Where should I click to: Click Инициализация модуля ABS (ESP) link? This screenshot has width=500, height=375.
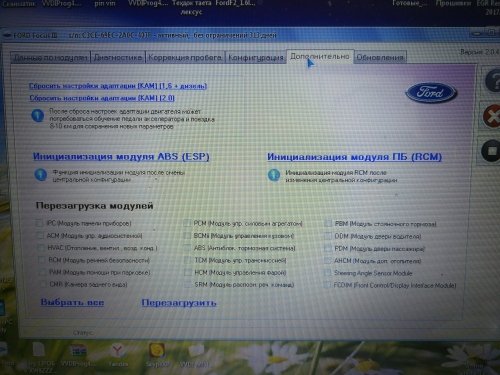pyautogui.click(x=121, y=157)
